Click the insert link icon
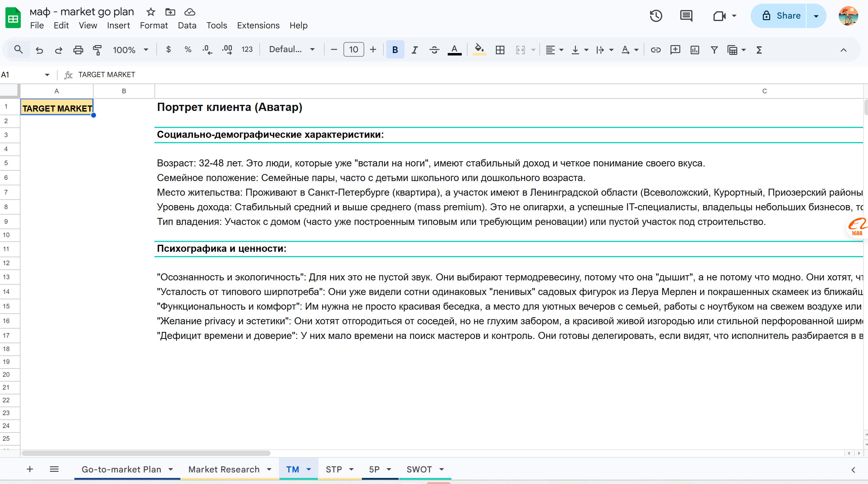This screenshot has height=484, width=868. 655,50
